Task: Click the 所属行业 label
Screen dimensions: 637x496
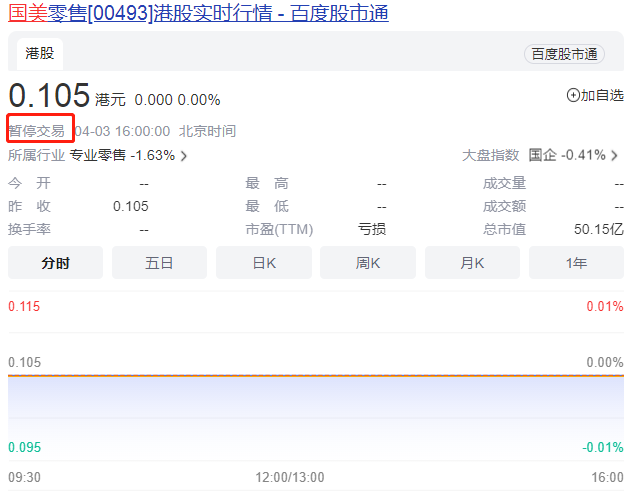Action: click(x=36, y=155)
